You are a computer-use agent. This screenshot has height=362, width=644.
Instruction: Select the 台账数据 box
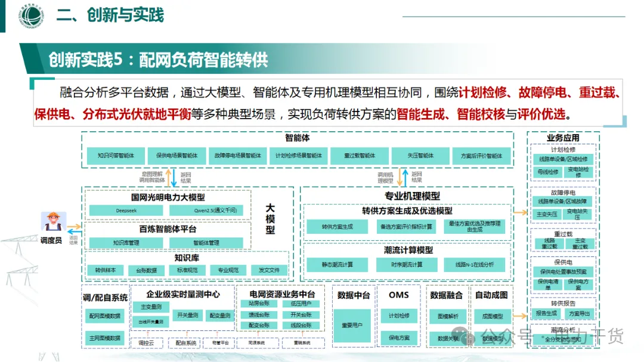click(x=147, y=270)
